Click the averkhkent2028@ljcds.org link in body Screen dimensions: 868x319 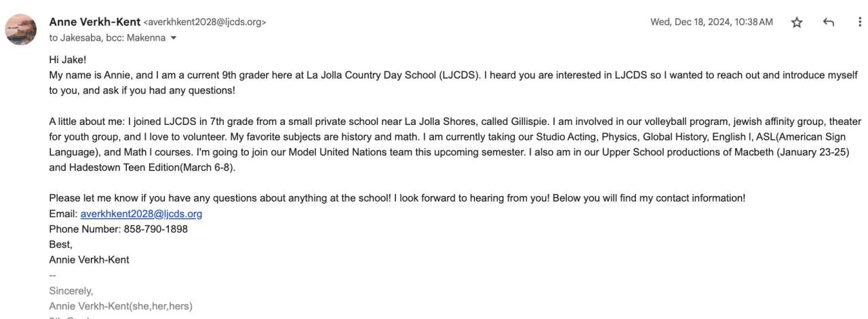coord(141,214)
